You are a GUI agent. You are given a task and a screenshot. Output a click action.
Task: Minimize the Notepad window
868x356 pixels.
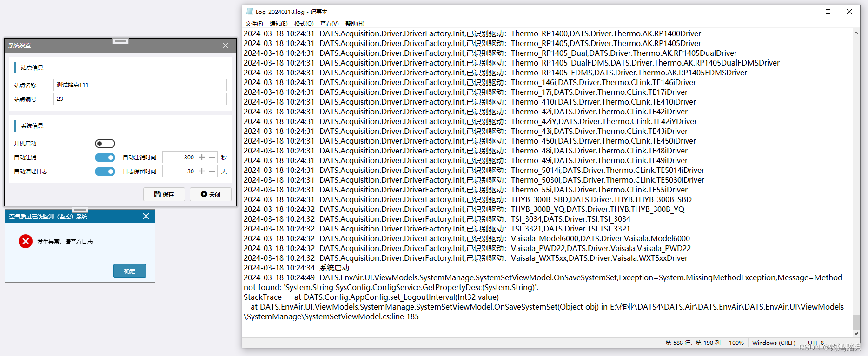(x=807, y=12)
